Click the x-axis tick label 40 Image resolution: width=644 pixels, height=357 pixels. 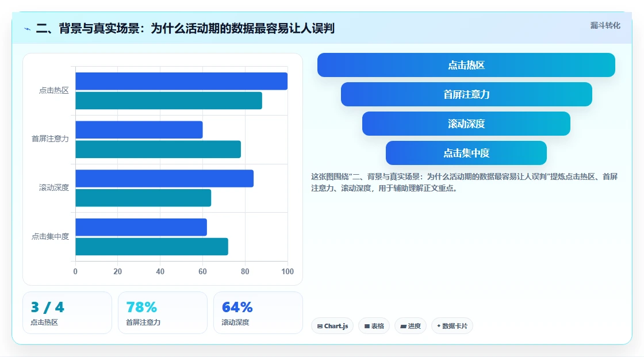160,271
